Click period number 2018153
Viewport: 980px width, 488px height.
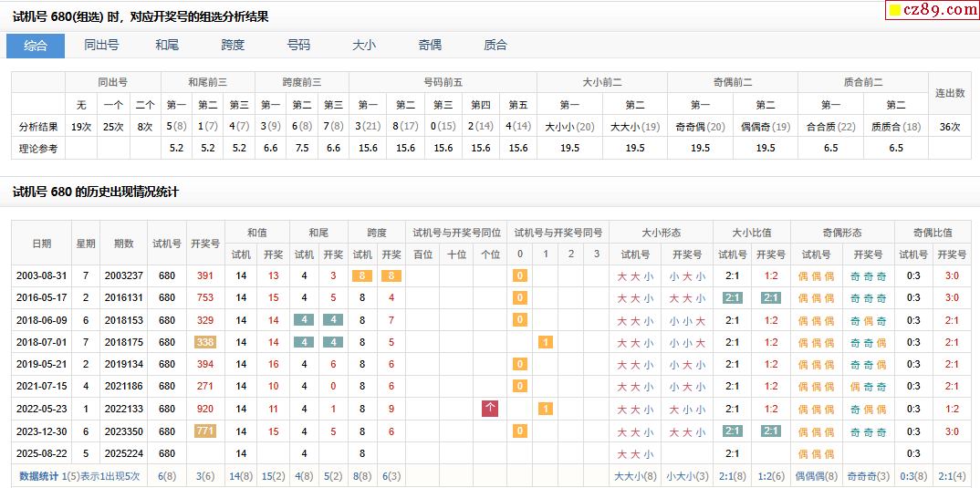124,320
